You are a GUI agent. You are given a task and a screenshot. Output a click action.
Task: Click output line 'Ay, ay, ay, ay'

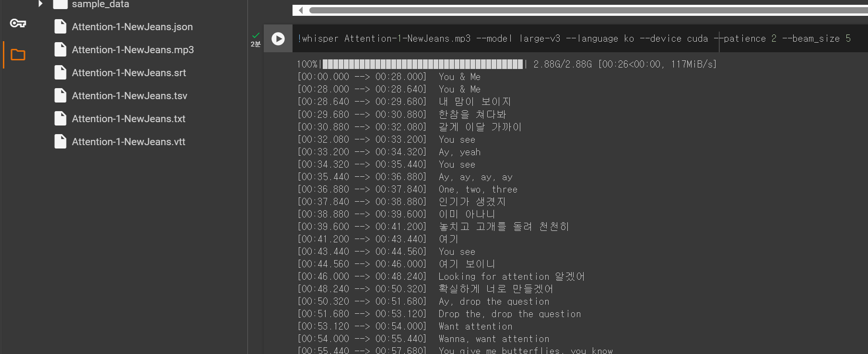(x=476, y=177)
